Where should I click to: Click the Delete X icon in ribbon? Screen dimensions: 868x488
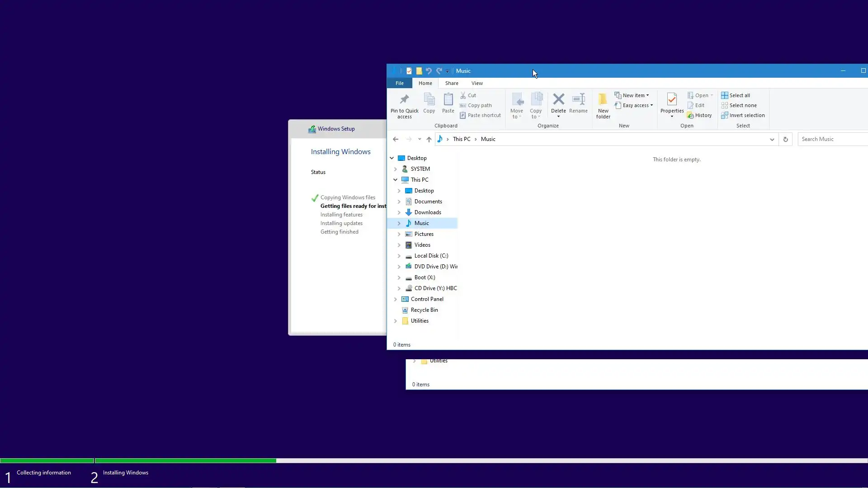click(558, 99)
